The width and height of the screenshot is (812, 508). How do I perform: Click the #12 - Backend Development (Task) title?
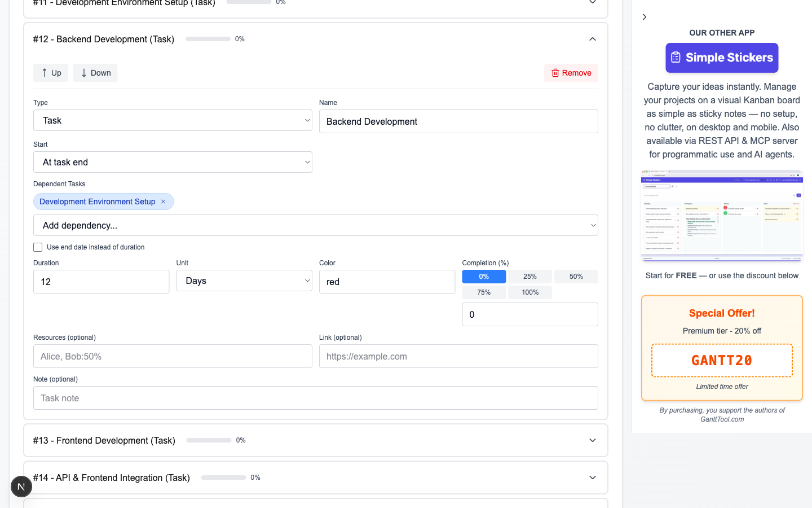coord(104,39)
